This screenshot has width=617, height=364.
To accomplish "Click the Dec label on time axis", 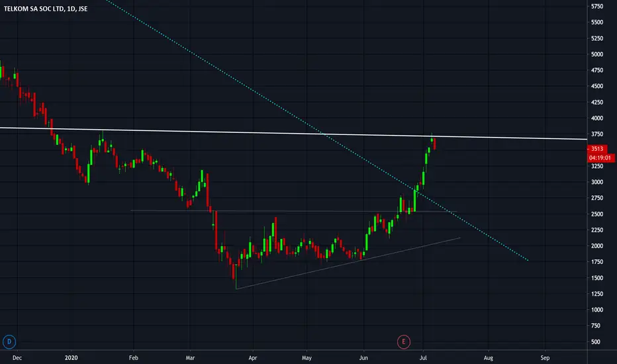I will (17, 357).
